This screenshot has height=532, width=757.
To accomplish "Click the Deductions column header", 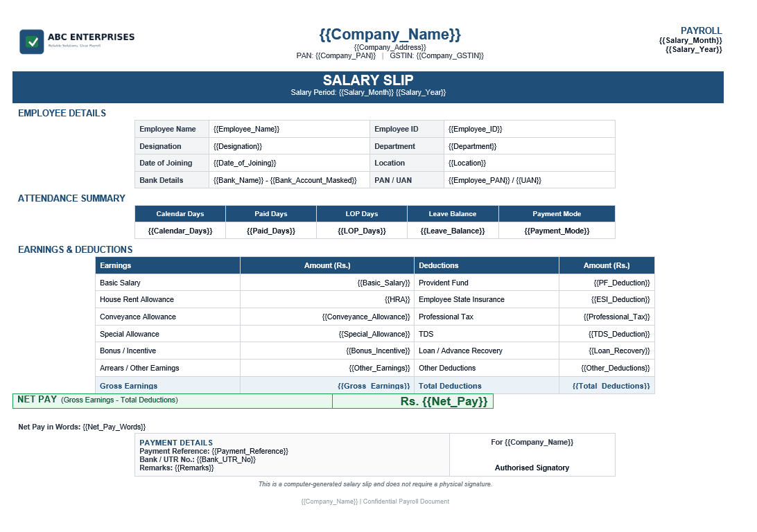I will tap(487, 265).
